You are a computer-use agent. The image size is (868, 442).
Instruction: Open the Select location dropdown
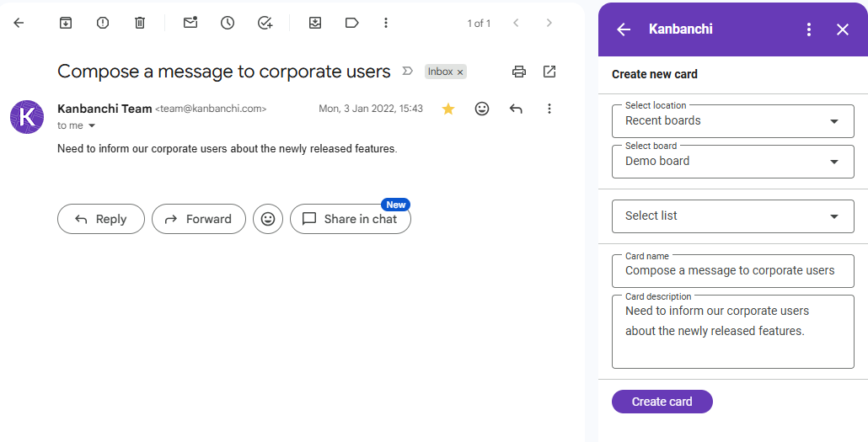(733, 121)
